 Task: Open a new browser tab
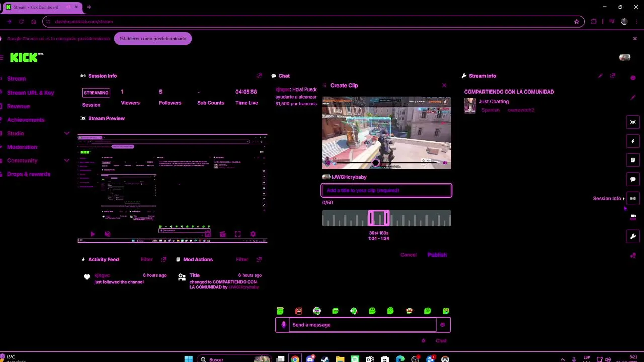point(89,7)
